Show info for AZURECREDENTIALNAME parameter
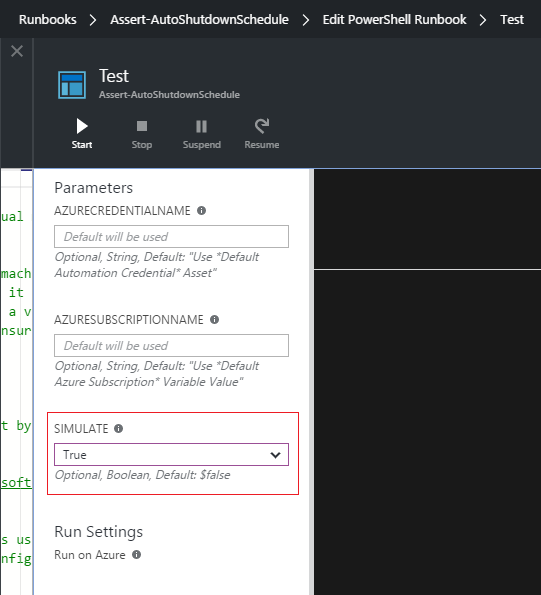 [201, 211]
